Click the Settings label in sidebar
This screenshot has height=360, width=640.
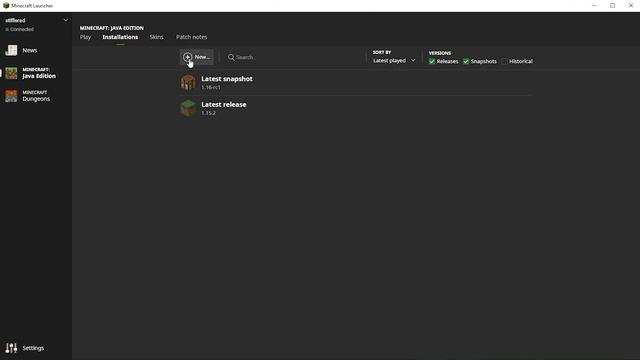pyautogui.click(x=33, y=348)
